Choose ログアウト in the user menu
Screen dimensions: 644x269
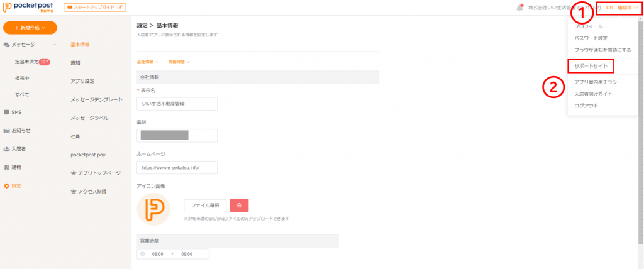click(x=586, y=106)
